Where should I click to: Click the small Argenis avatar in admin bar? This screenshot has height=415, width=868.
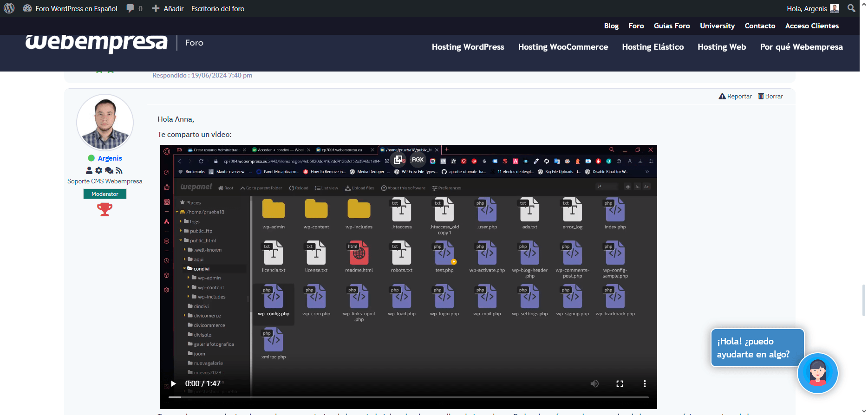tap(835, 8)
